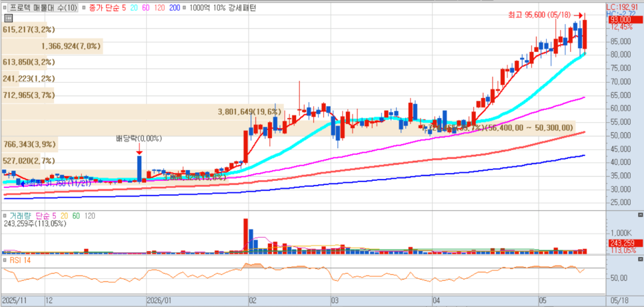Click square marker beside 거래량 label
644x307 pixels.
(4, 216)
